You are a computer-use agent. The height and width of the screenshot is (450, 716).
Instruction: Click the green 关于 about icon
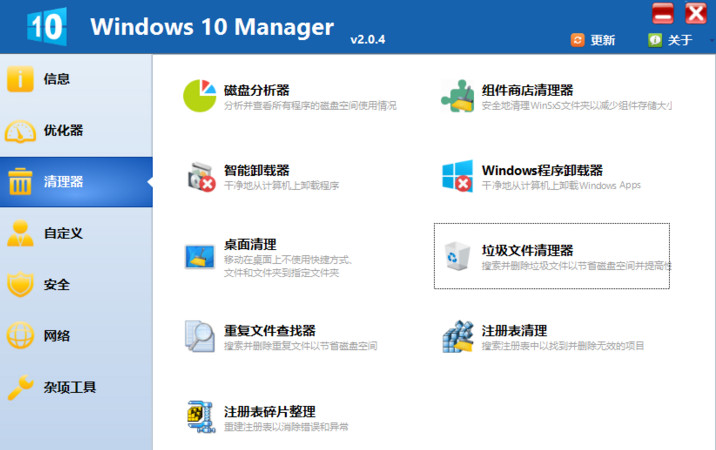pos(655,40)
